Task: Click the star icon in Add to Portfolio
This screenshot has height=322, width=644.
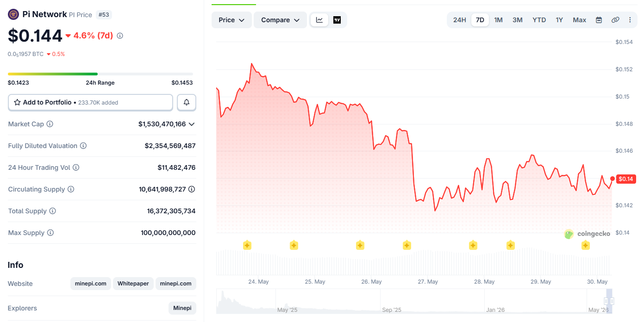Action: point(17,102)
